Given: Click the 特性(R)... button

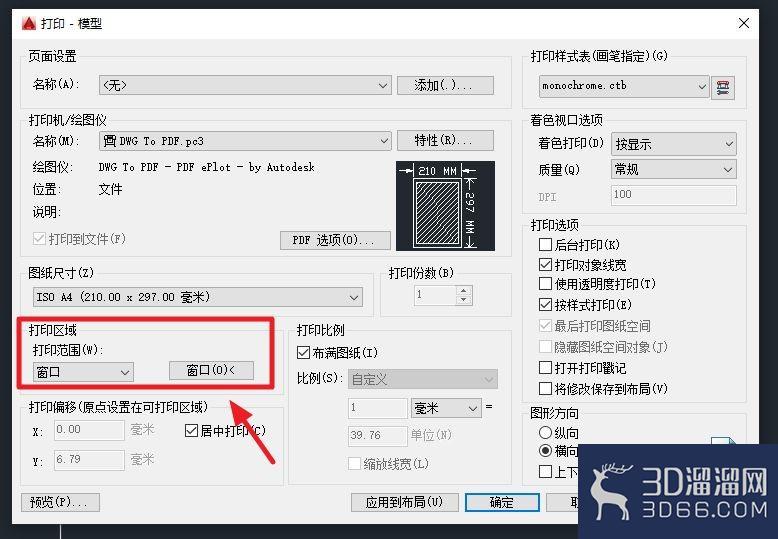Looking at the screenshot, I should 445,140.
